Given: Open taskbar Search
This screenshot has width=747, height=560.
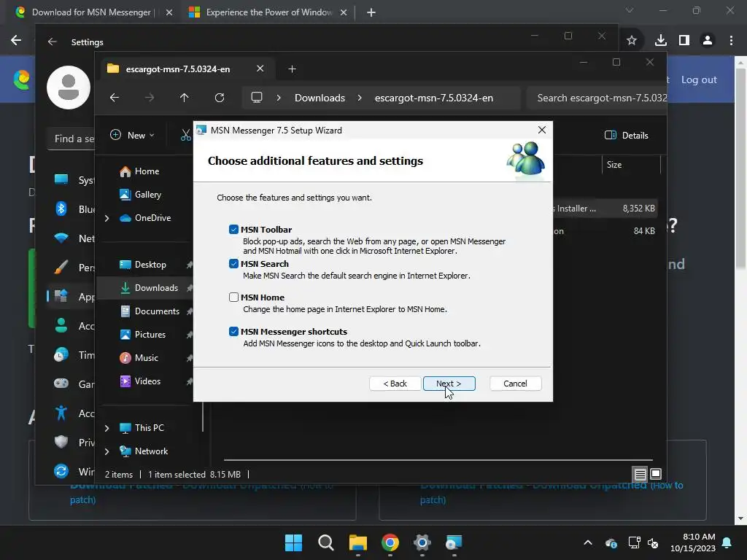Looking at the screenshot, I should pyautogui.click(x=326, y=542).
